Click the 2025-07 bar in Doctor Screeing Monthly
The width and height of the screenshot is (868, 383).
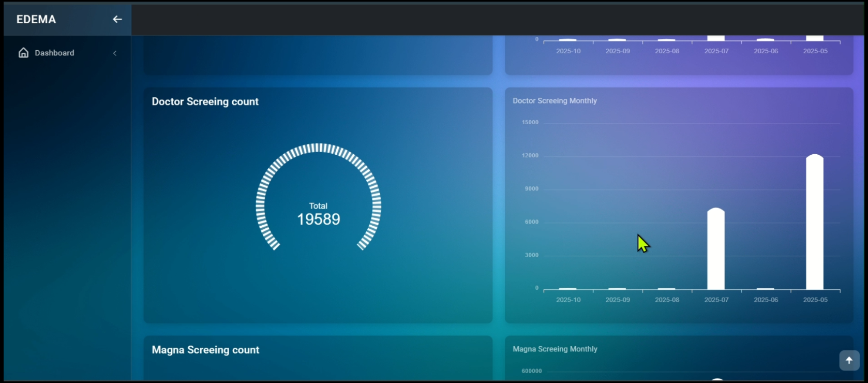click(716, 249)
